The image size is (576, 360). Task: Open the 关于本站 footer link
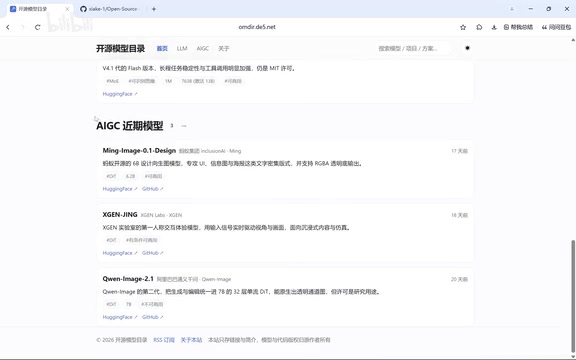tap(191, 340)
